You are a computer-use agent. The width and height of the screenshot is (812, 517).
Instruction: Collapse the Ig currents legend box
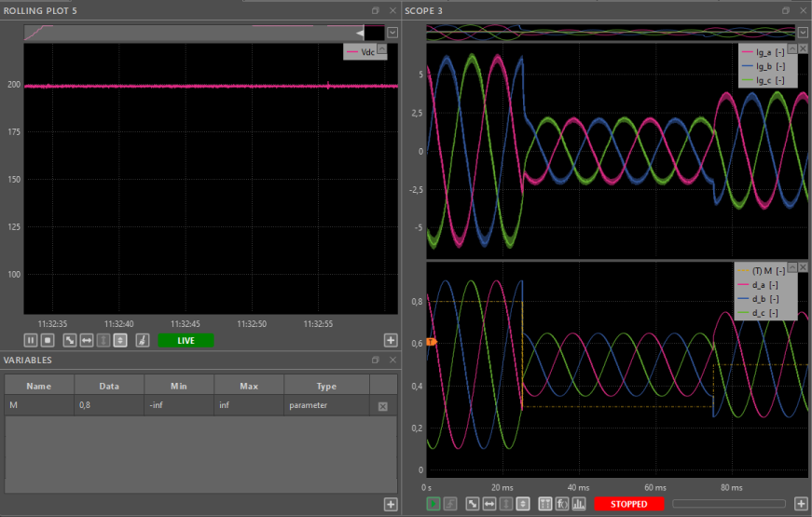coord(791,48)
